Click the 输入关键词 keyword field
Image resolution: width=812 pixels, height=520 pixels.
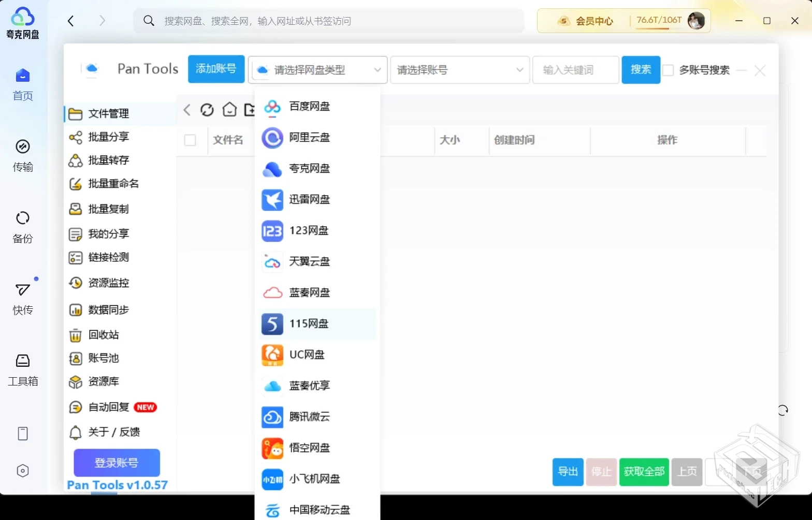tap(576, 70)
